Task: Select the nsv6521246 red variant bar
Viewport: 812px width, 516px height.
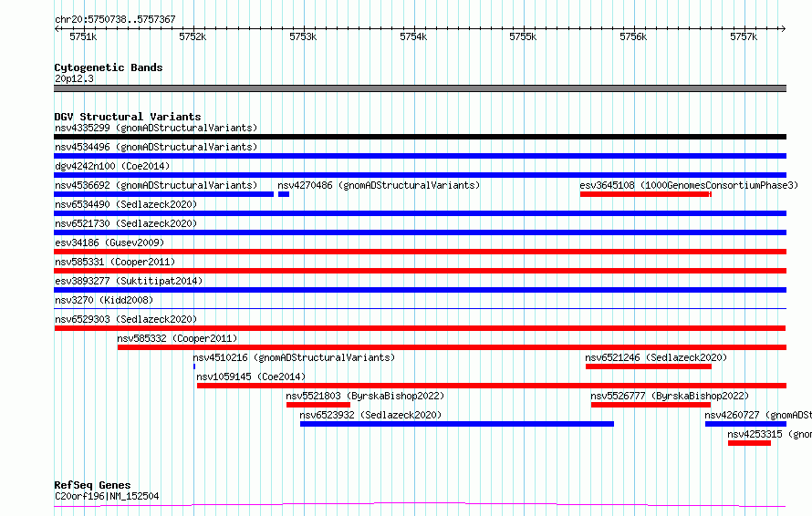Action: 649,366
